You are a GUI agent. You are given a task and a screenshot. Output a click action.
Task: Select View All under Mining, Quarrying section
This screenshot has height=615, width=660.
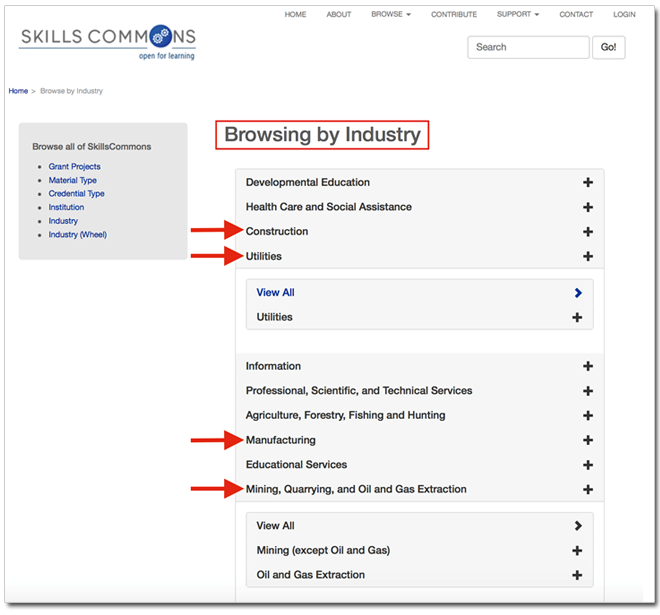tap(275, 526)
